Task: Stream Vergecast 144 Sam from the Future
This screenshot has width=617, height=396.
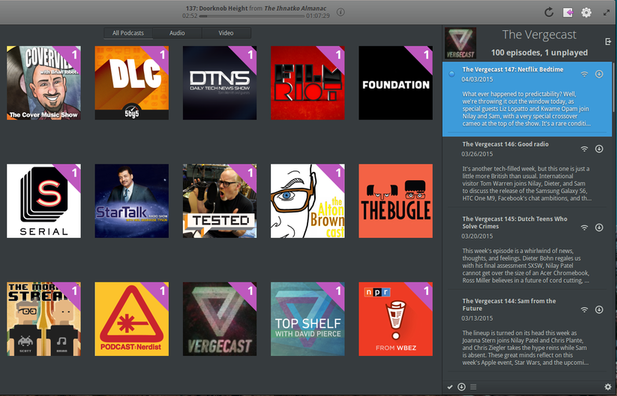Action: click(x=584, y=310)
